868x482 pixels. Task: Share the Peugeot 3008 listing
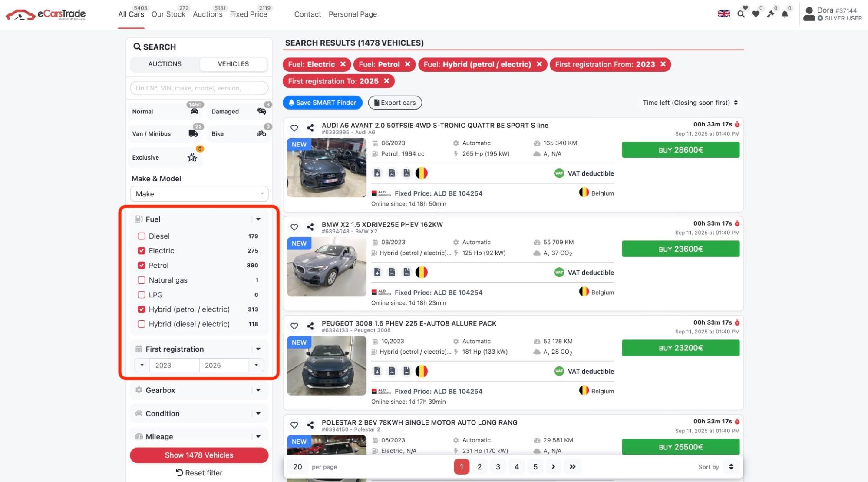point(310,326)
